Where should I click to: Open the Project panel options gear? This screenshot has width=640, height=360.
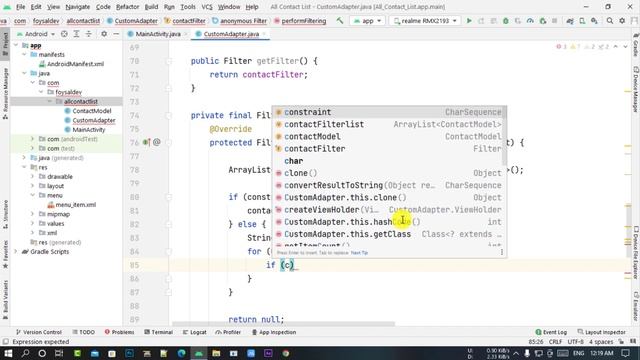point(104,34)
